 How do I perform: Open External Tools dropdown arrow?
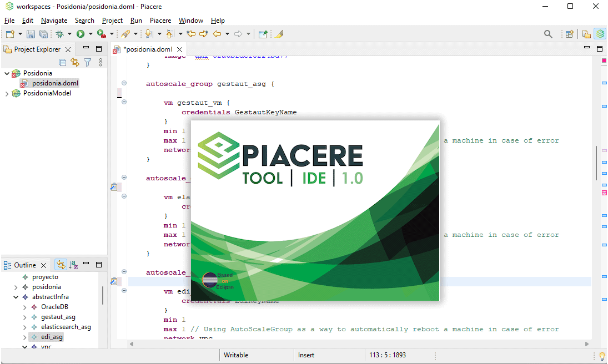point(112,34)
